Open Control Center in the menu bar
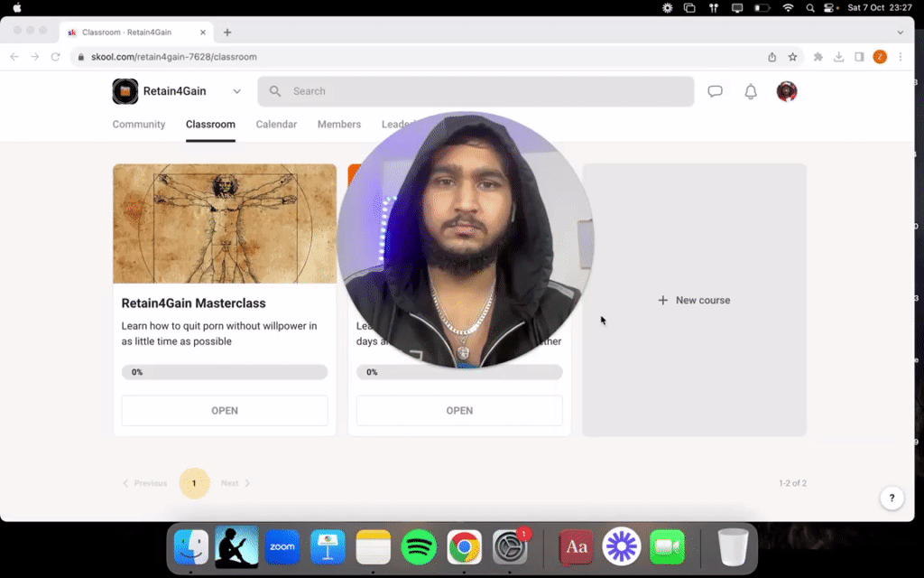The height and width of the screenshot is (578, 924). [831, 7]
